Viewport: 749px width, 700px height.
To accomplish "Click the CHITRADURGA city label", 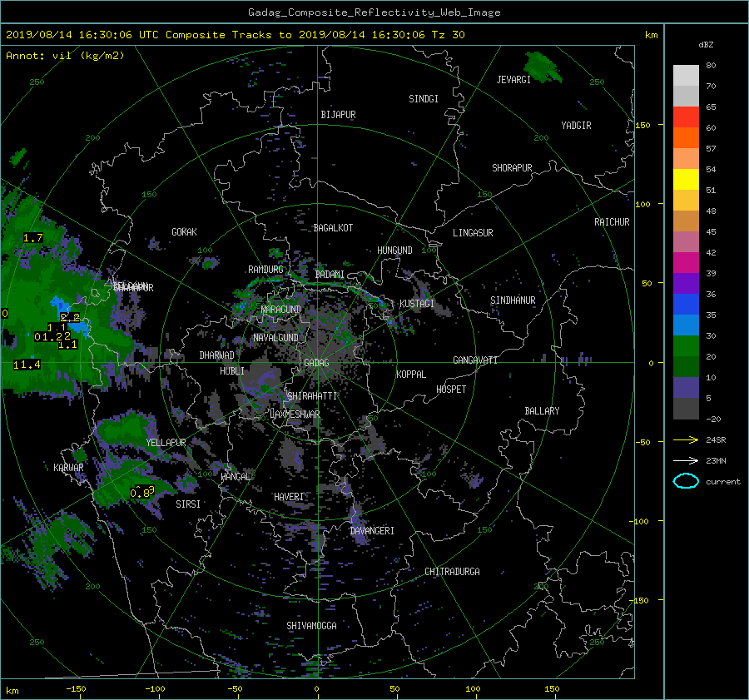I will (x=452, y=572).
